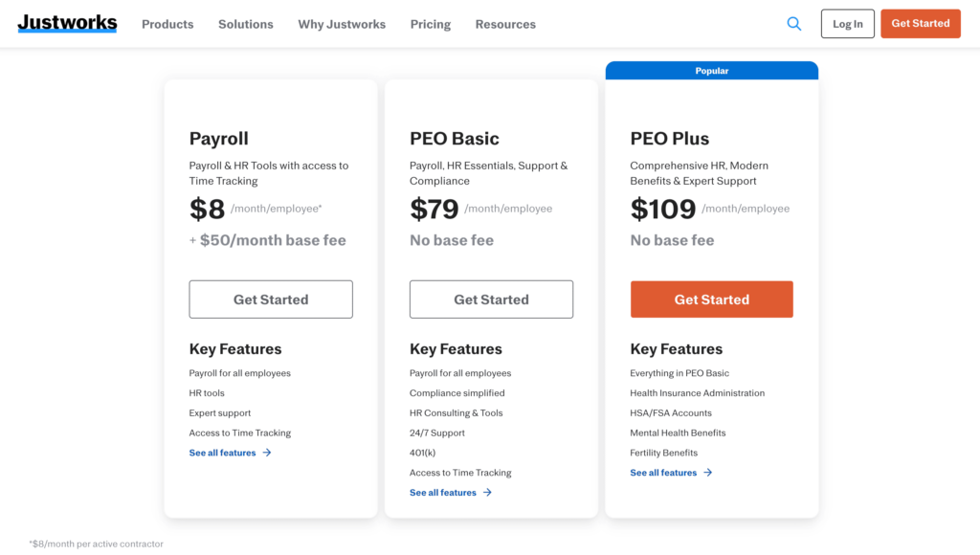Open the Resources dropdown menu
This screenshot has width=980, height=555.
(505, 24)
